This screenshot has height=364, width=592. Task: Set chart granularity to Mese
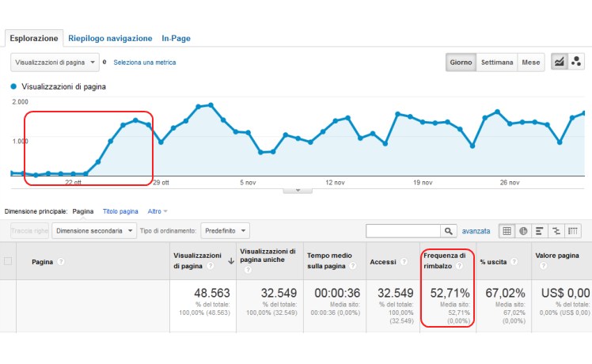coord(530,63)
